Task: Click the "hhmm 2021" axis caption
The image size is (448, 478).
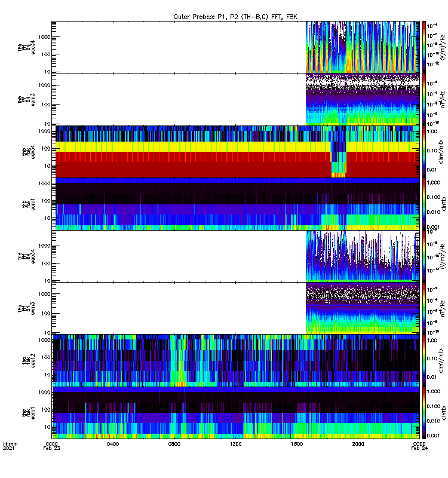Action: click(x=10, y=446)
